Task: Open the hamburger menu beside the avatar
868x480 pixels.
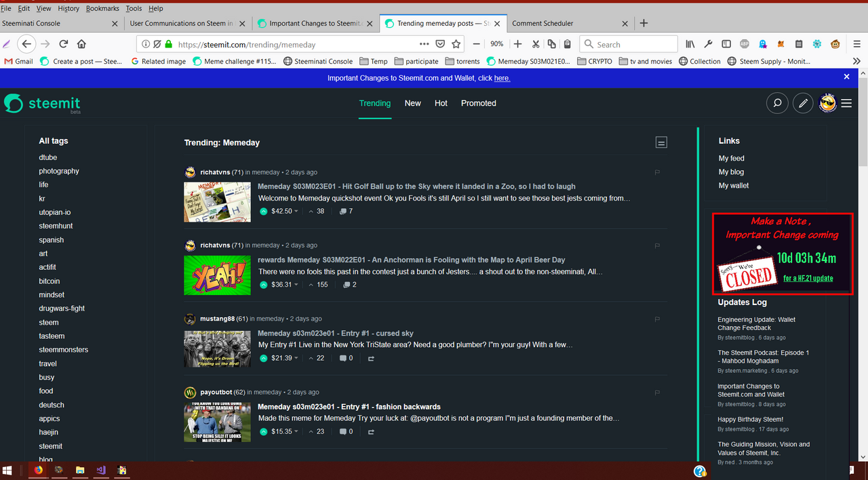Action: click(846, 104)
